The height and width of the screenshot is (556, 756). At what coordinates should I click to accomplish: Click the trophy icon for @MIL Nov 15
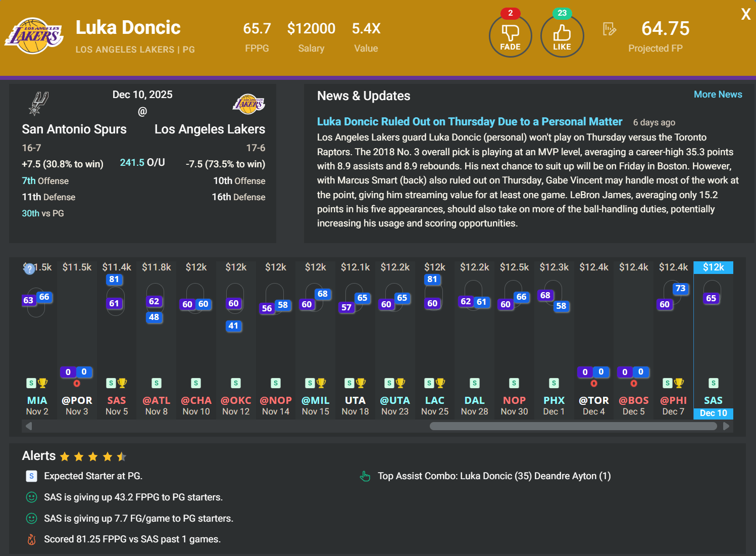tap(321, 383)
